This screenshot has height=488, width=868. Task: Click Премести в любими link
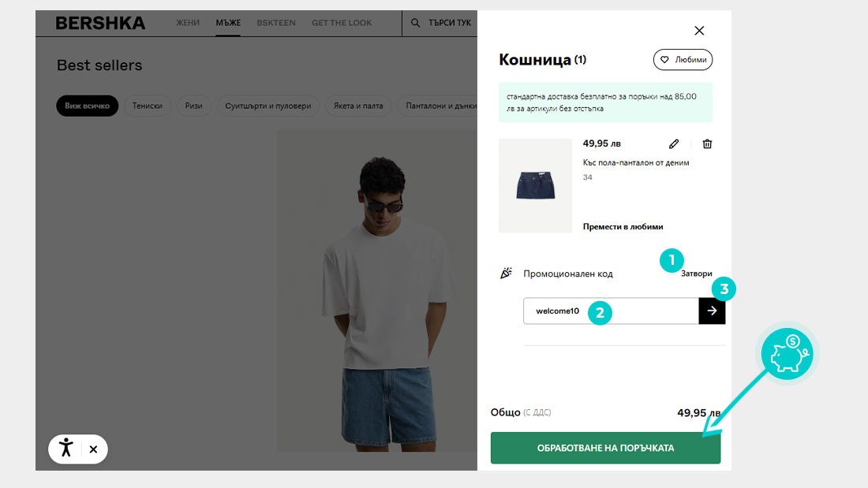[623, 226]
